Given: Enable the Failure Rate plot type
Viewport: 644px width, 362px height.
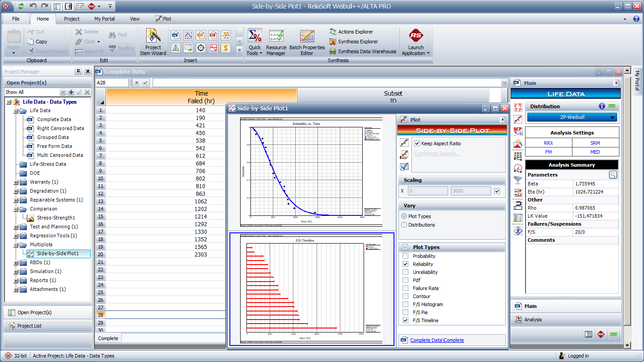Looking at the screenshot, I should click(405, 288).
